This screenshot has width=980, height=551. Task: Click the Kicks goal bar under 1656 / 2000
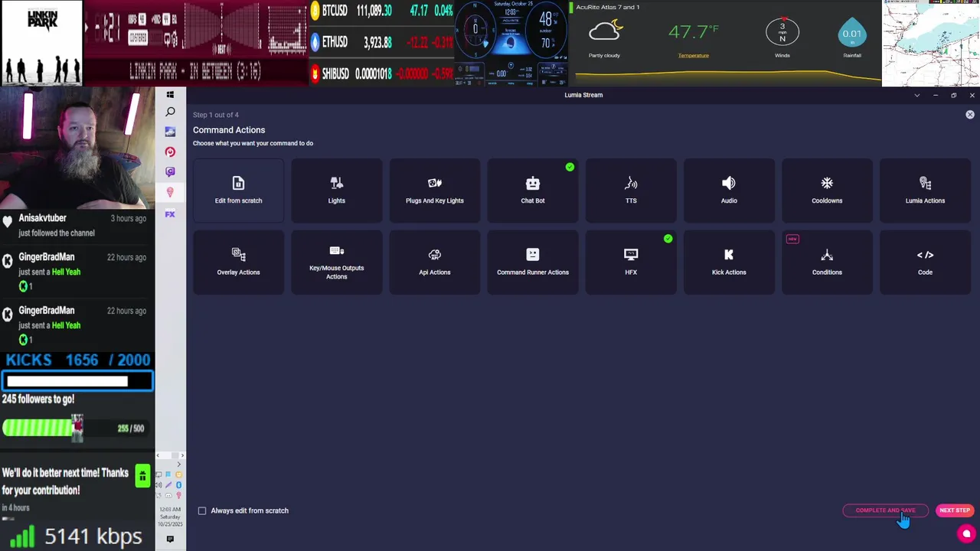[x=77, y=380]
